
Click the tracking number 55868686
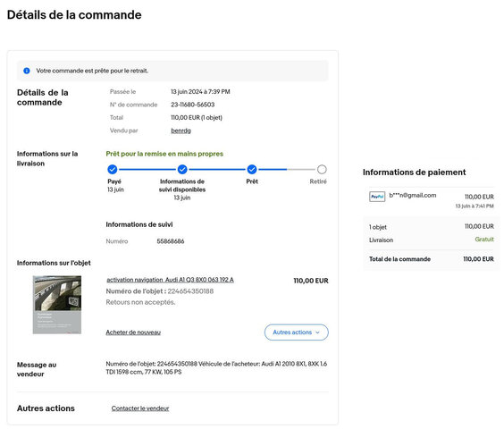(171, 241)
